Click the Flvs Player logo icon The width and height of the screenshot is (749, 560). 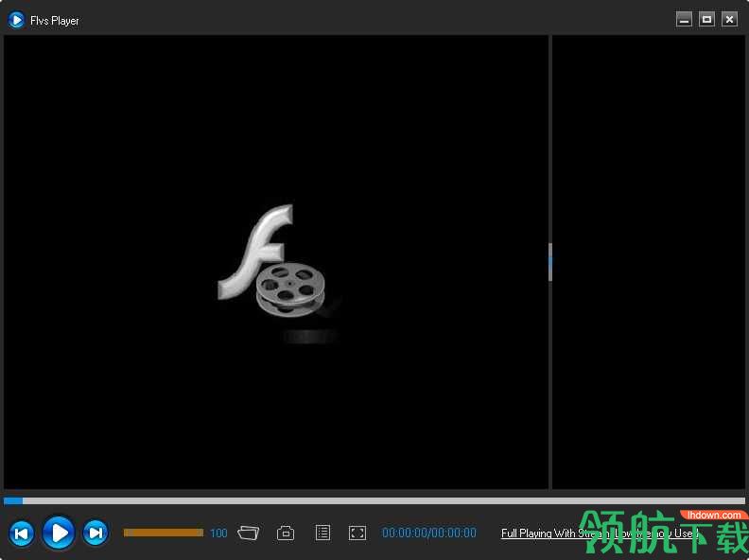pyautogui.click(x=16, y=20)
